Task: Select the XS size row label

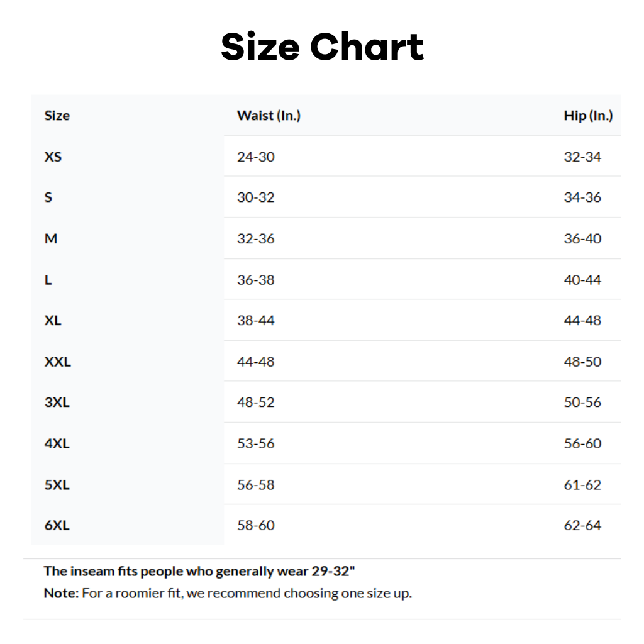Action: point(53,157)
